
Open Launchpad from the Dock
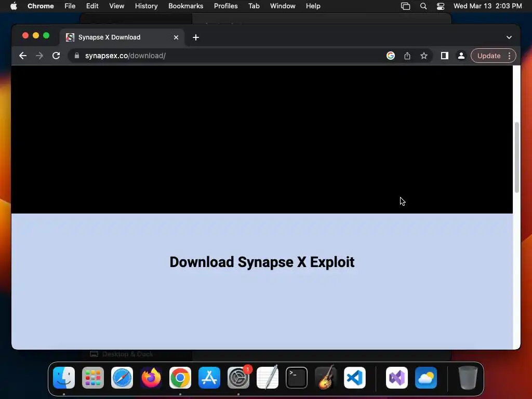pos(93,378)
